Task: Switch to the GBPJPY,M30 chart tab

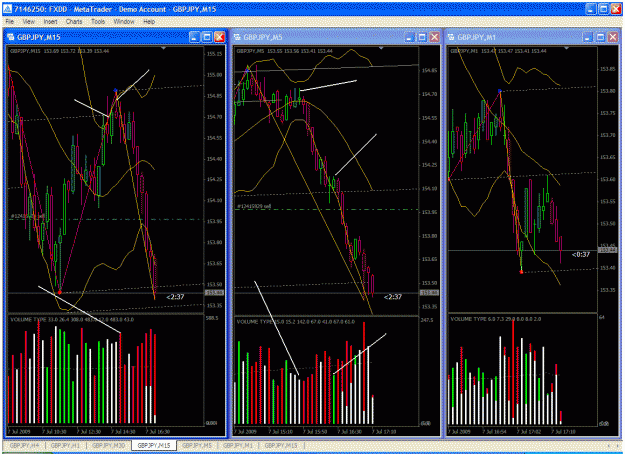Action: pos(108,445)
